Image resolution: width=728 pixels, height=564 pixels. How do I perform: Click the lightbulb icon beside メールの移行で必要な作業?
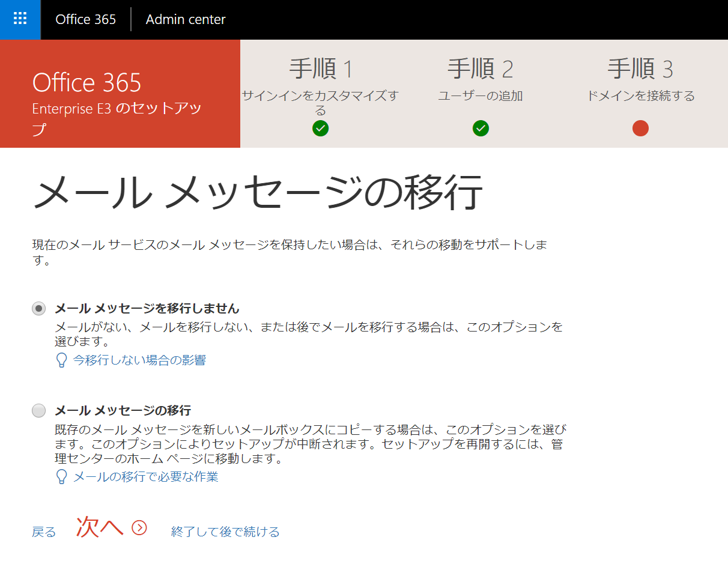pyautogui.click(x=61, y=477)
